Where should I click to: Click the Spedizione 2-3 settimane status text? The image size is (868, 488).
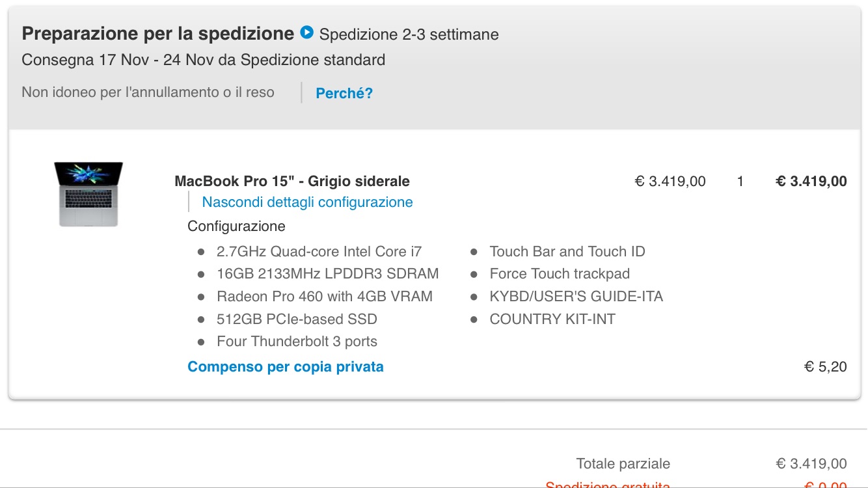[409, 34]
